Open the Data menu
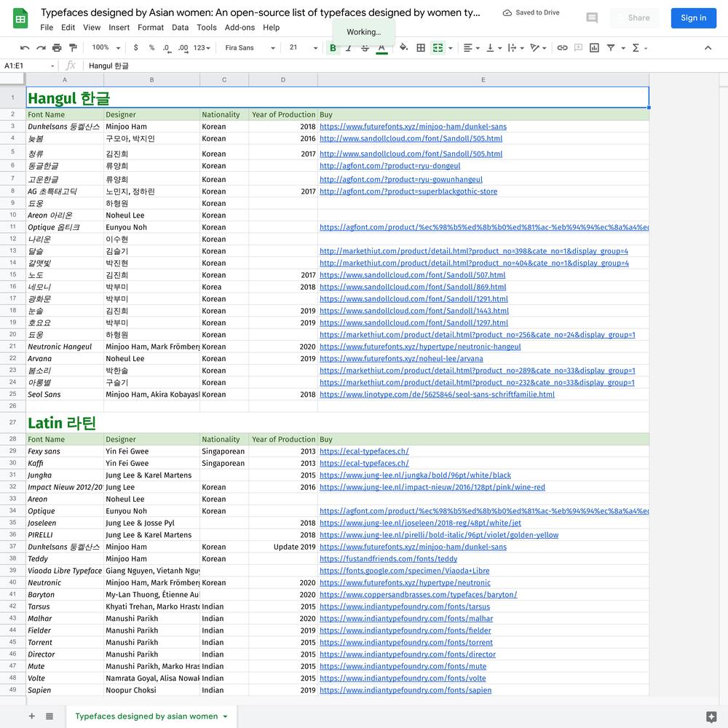The width and height of the screenshot is (728, 728). click(x=180, y=28)
